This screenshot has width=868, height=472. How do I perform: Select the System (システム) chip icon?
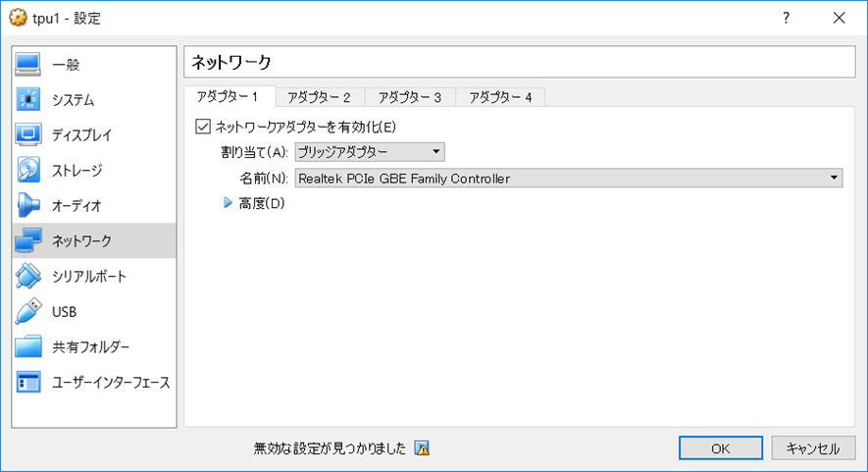tap(28, 100)
